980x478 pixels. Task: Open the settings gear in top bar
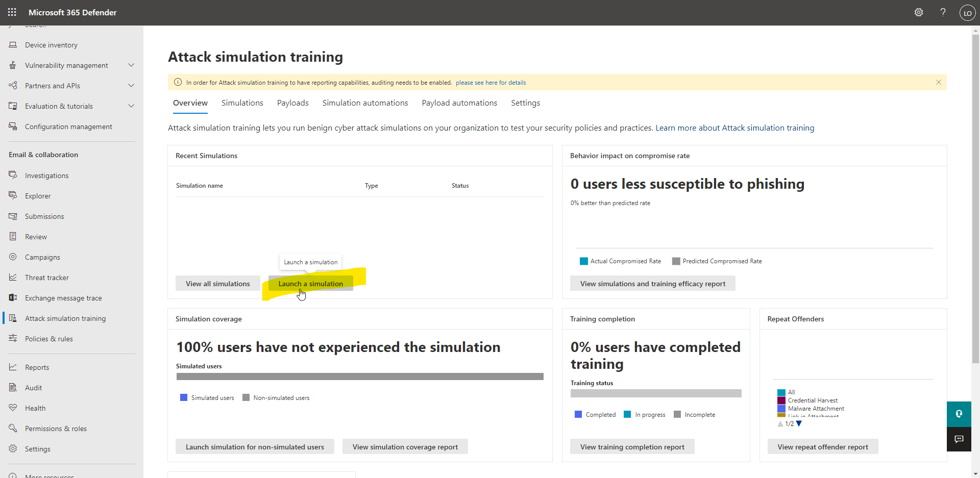click(x=919, y=12)
